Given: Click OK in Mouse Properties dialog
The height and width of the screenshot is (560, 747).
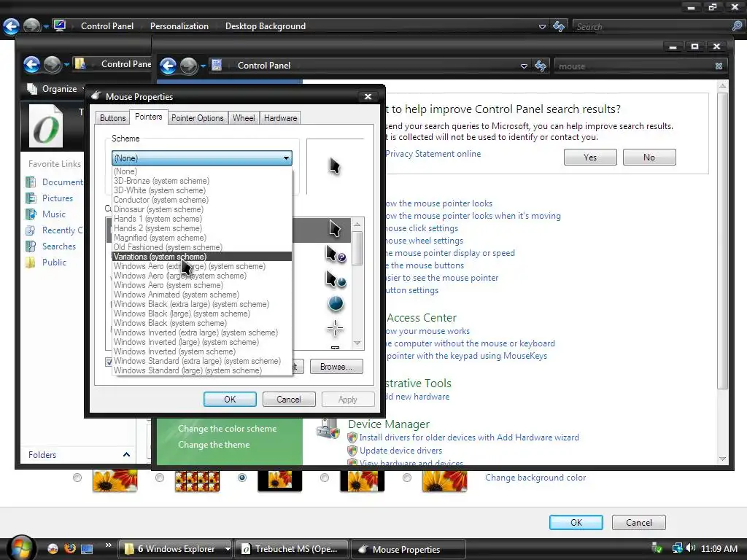Looking at the screenshot, I should point(230,399).
